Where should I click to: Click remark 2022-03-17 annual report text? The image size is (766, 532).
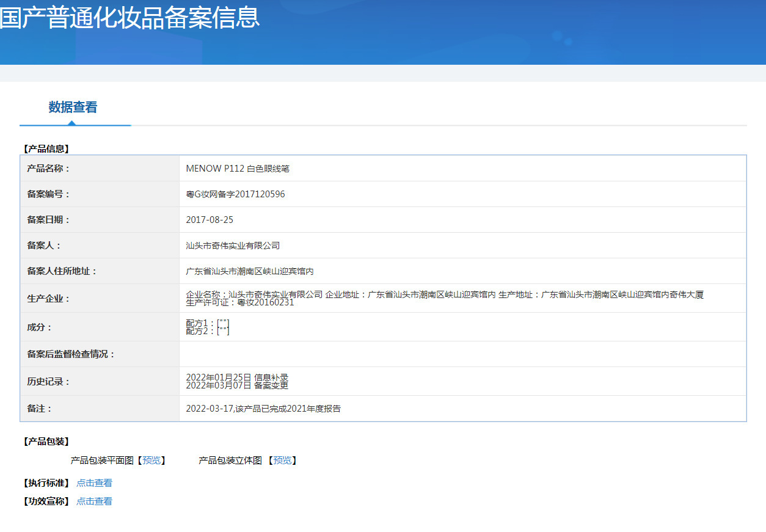(263, 409)
